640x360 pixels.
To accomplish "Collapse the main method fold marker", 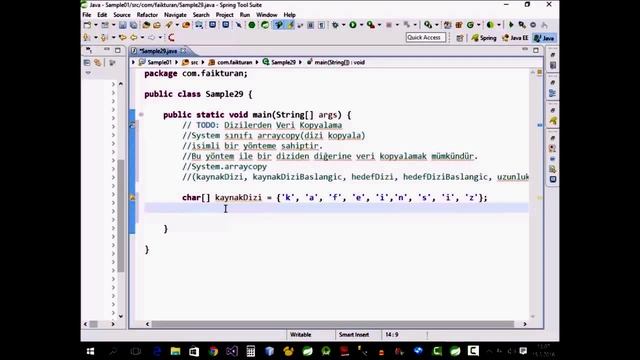I will [x=141, y=115].
